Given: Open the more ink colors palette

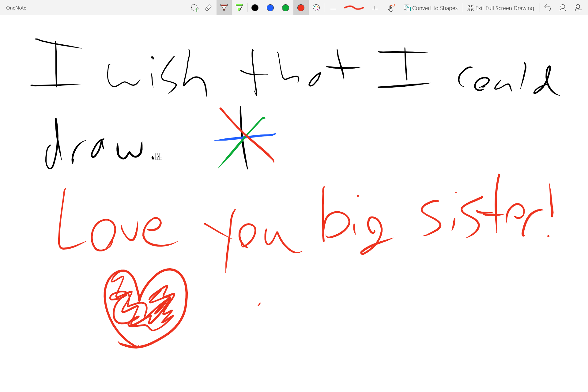Looking at the screenshot, I should [x=316, y=8].
